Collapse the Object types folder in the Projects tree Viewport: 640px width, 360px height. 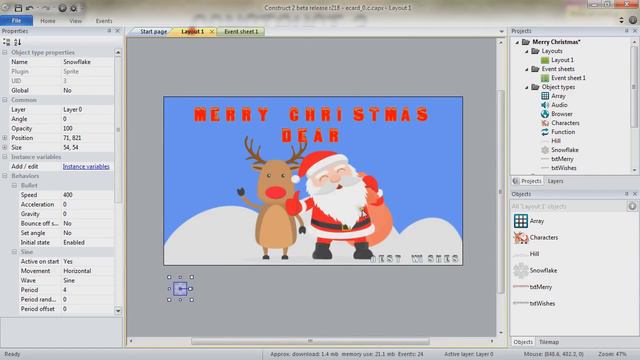pos(527,87)
